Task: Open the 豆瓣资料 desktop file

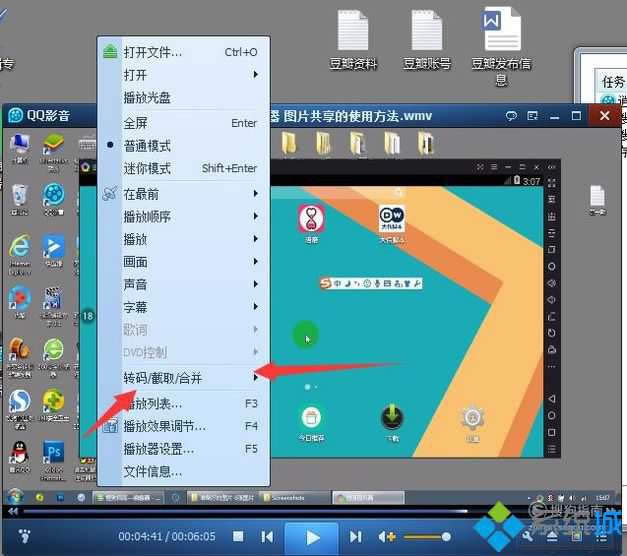Action: [x=353, y=40]
